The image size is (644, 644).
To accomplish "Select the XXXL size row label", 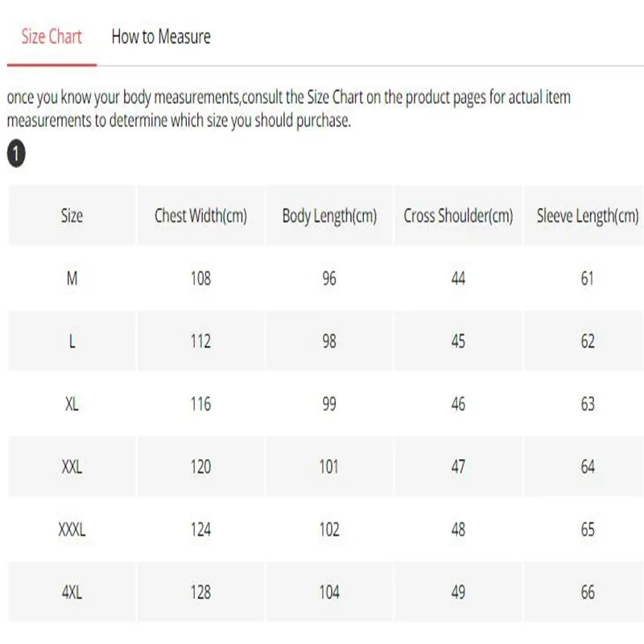I will pos(72,530).
